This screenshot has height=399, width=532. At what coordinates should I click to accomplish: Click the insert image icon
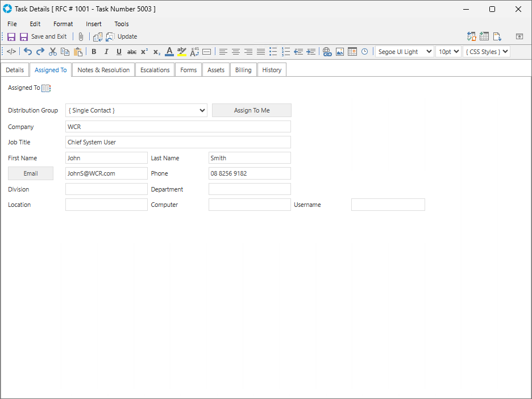[339, 52]
